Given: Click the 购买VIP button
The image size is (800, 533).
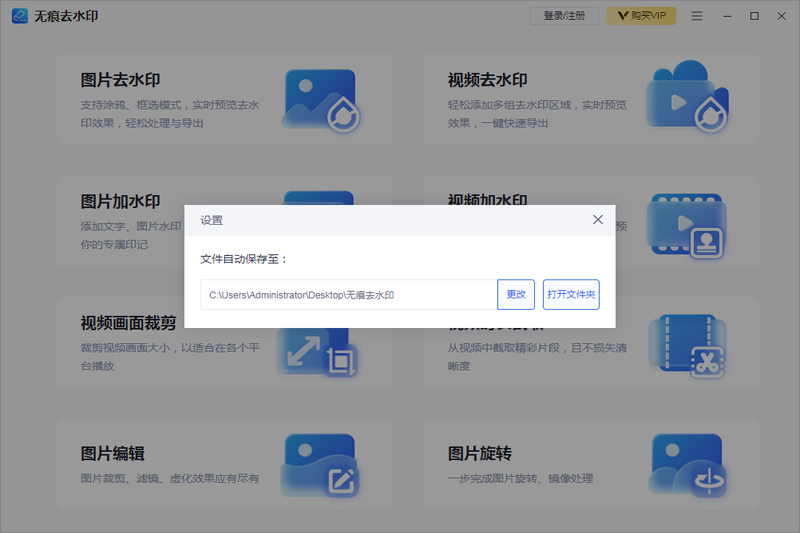Looking at the screenshot, I should 641,16.
